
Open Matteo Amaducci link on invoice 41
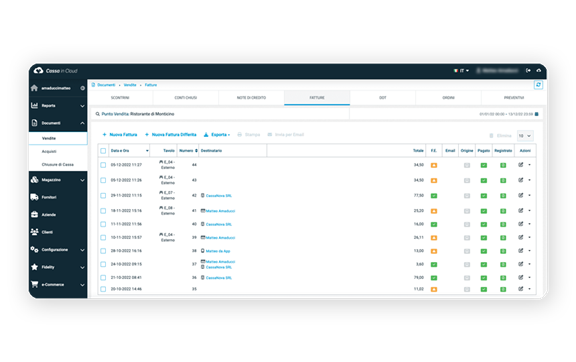coord(220,211)
